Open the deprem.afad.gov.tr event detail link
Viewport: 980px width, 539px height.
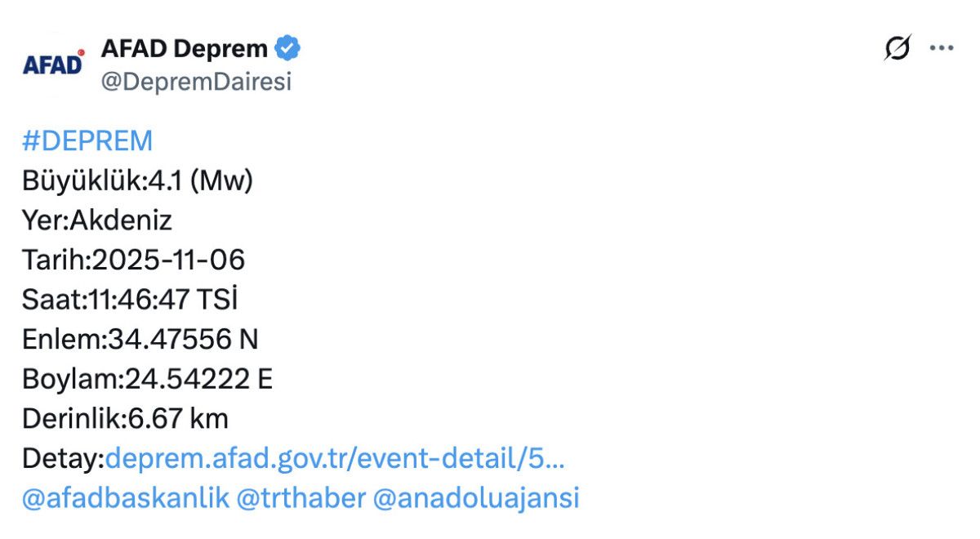point(335,459)
